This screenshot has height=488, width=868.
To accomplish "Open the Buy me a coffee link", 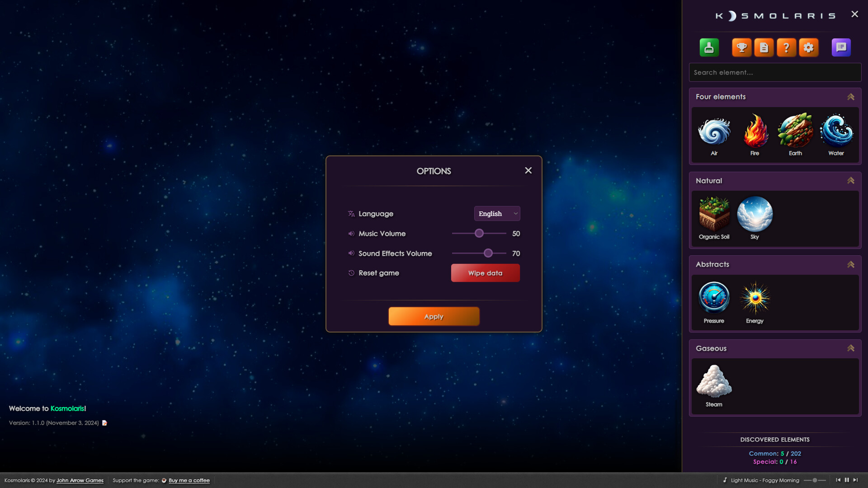I will point(189,480).
